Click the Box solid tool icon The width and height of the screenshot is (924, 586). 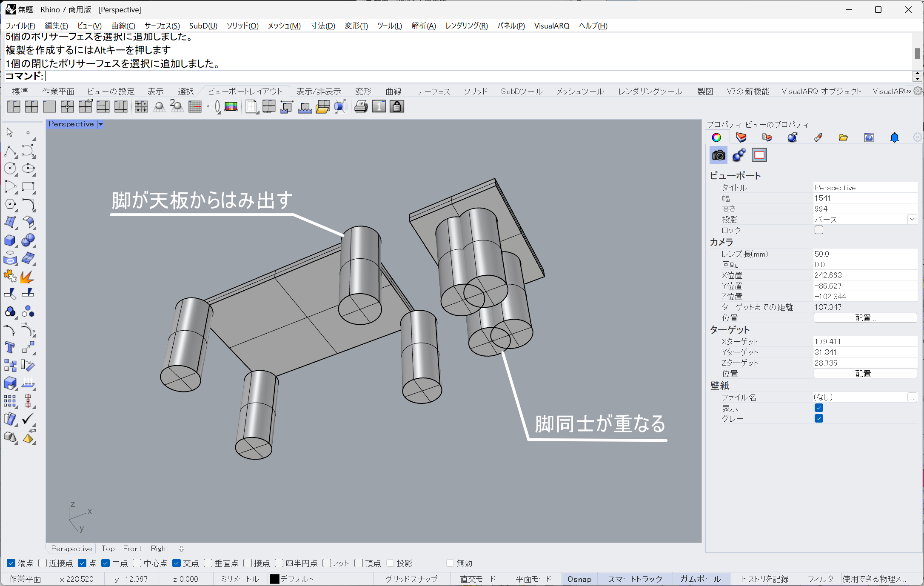coord(10,240)
